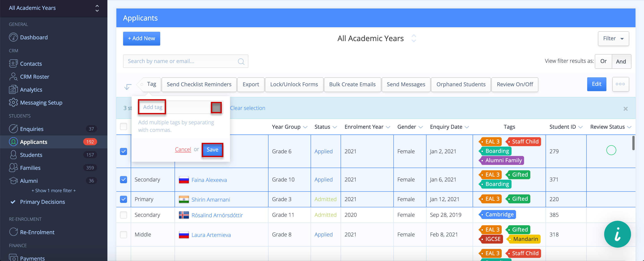Click Faina Alexeeva's Russian flag icon

184,180
